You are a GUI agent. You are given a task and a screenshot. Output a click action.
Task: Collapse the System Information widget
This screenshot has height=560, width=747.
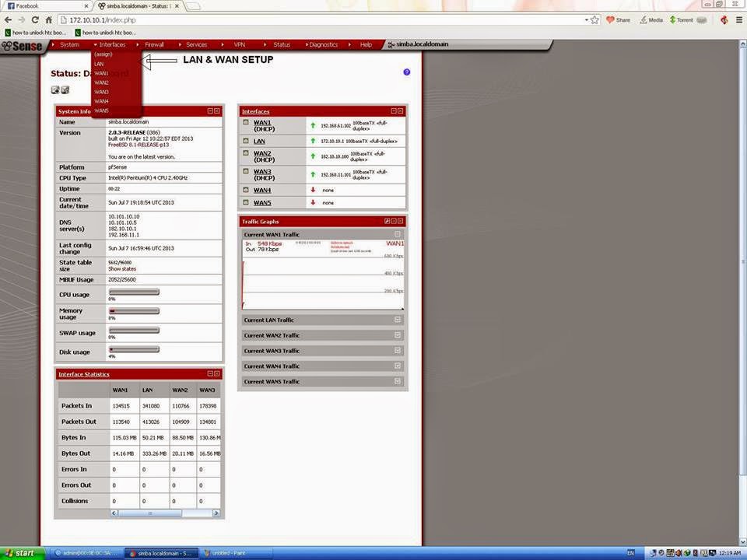pyautogui.click(x=209, y=110)
